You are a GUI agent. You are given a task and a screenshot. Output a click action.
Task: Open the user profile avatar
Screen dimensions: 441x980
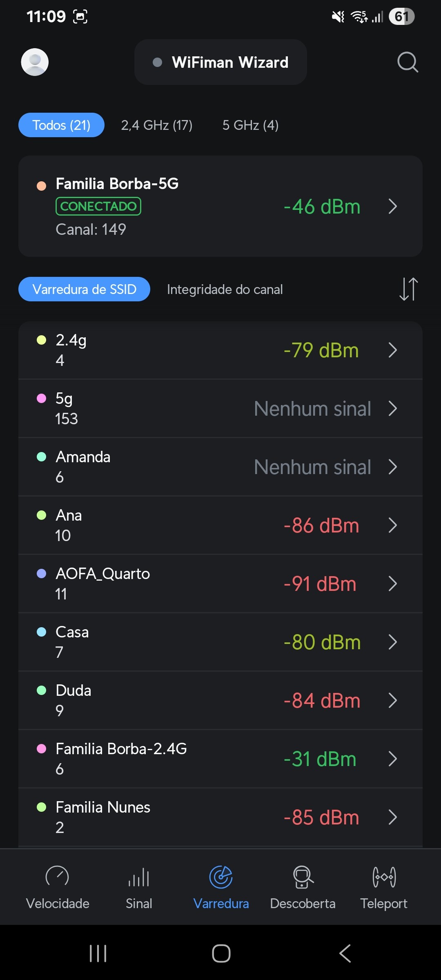(x=35, y=62)
